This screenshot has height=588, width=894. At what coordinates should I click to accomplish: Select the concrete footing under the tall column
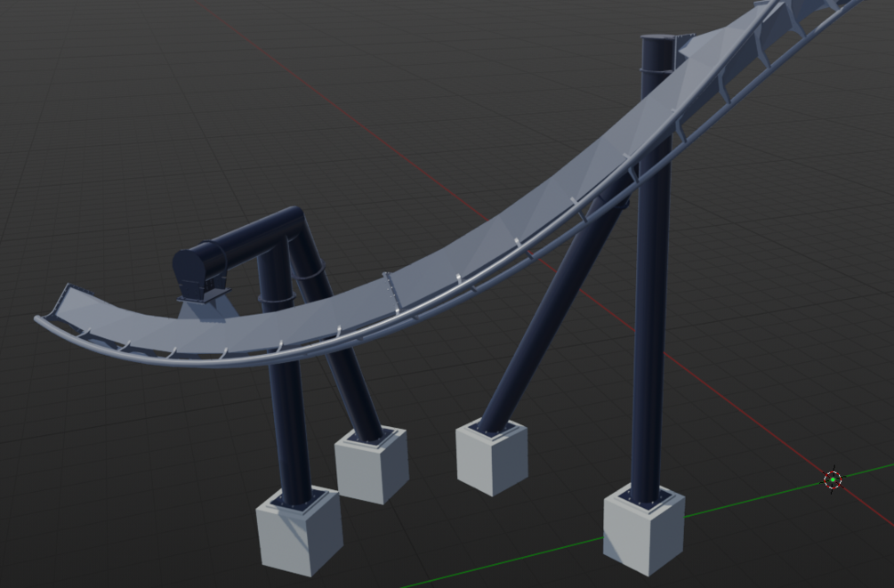644,530
